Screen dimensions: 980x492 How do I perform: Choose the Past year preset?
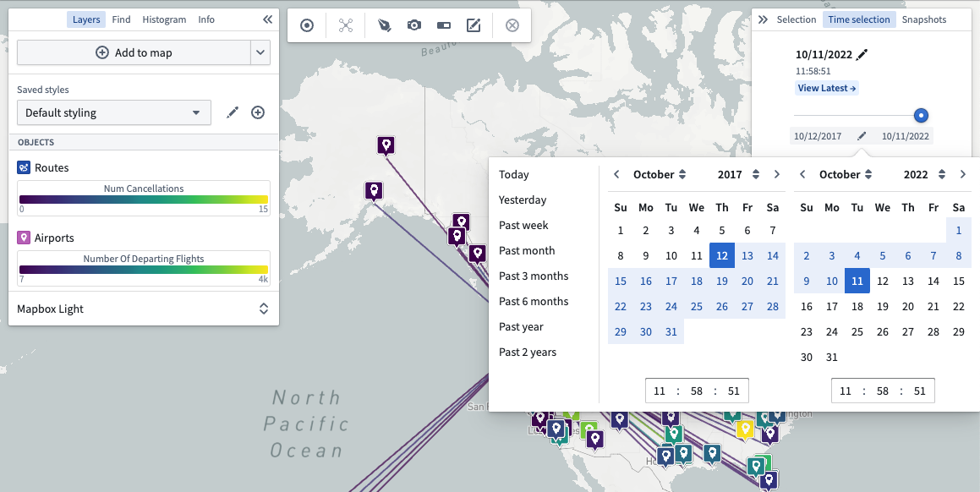pos(521,326)
